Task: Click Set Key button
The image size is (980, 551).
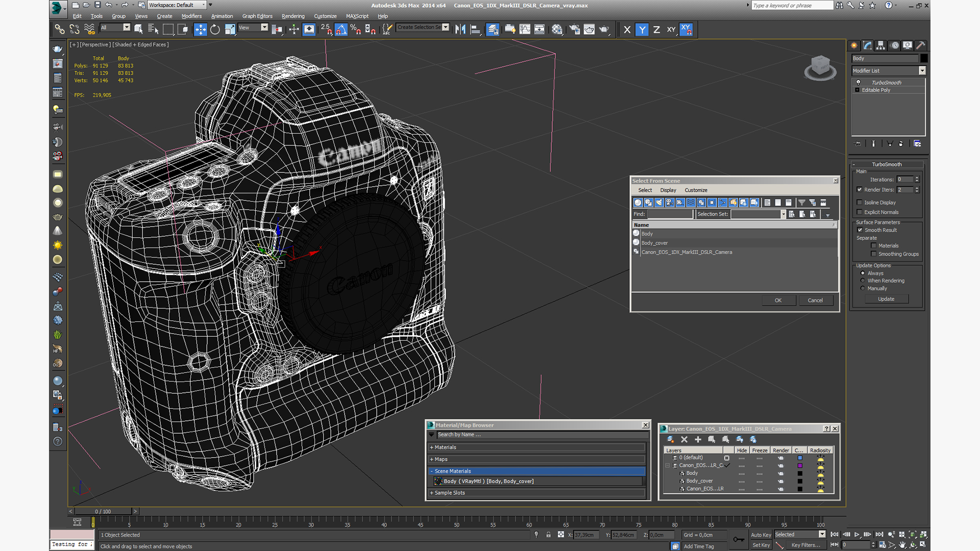Action: point(761,545)
